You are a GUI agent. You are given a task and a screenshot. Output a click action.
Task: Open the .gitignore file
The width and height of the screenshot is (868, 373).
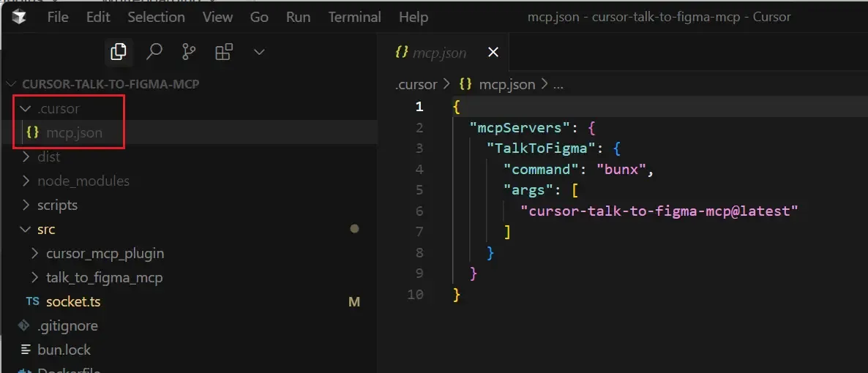67,325
